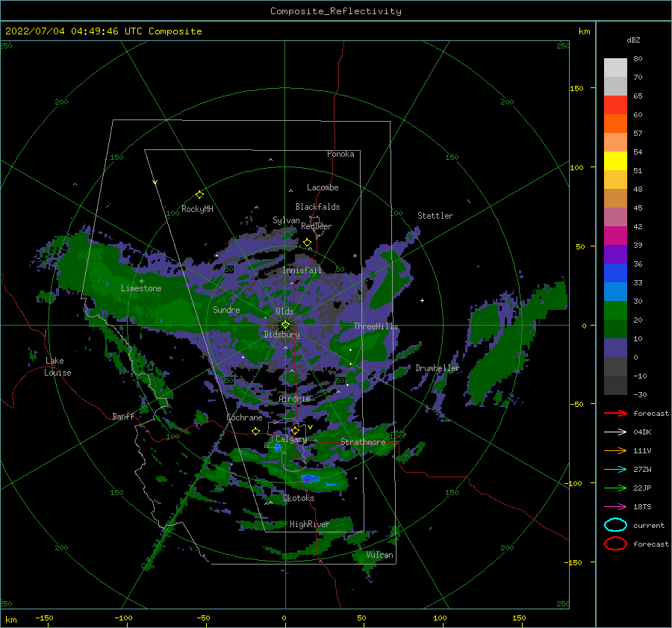
Task: Click the white 04DK arrow legend icon
Action: pos(615,432)
